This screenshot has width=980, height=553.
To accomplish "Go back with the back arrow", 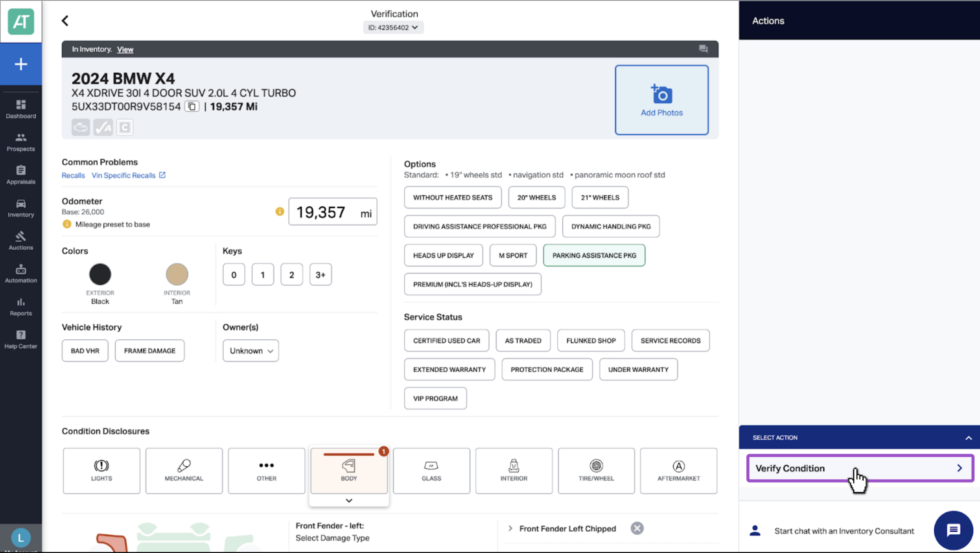I will (x=65, y=21).
